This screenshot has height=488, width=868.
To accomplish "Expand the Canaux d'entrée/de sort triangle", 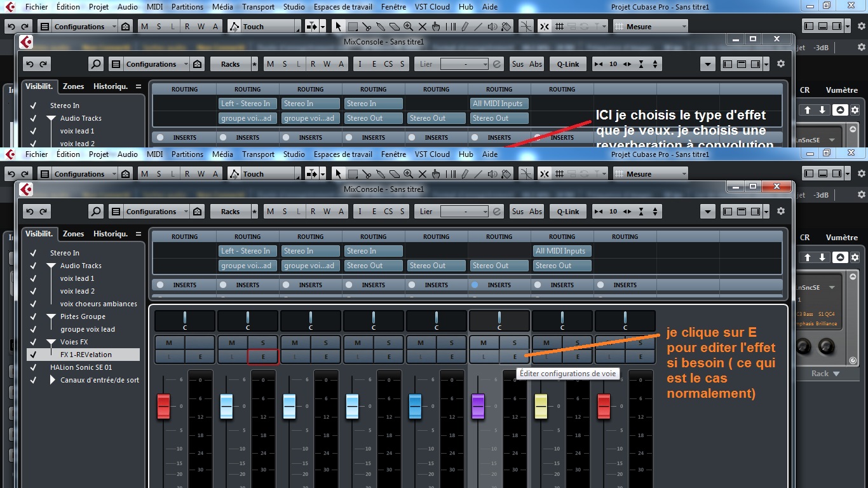I will [x=53, y=380].
